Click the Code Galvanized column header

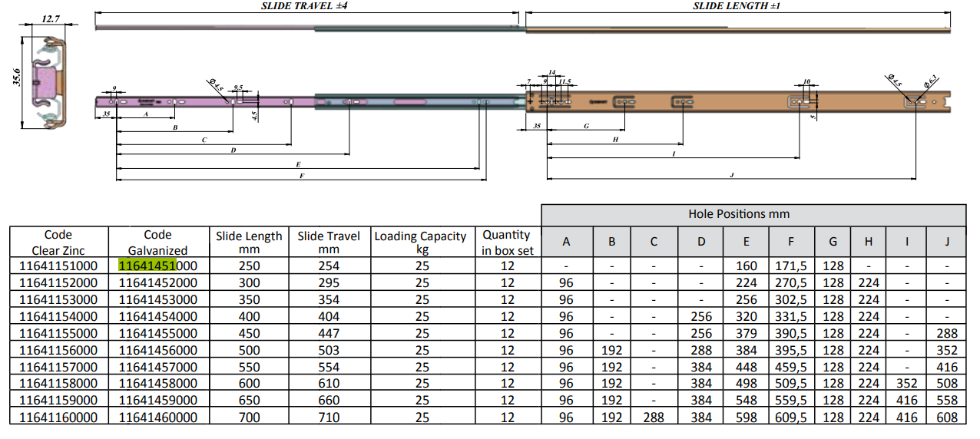pos(158,243)
